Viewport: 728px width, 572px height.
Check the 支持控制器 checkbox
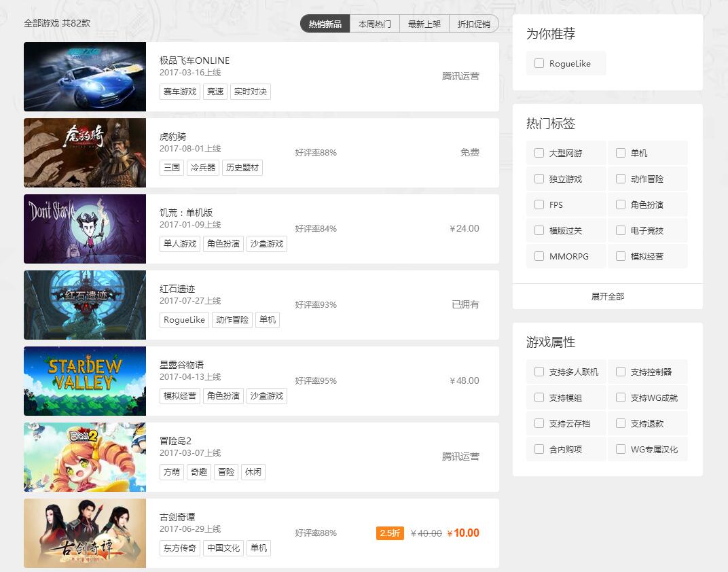(x=620, y=372)
